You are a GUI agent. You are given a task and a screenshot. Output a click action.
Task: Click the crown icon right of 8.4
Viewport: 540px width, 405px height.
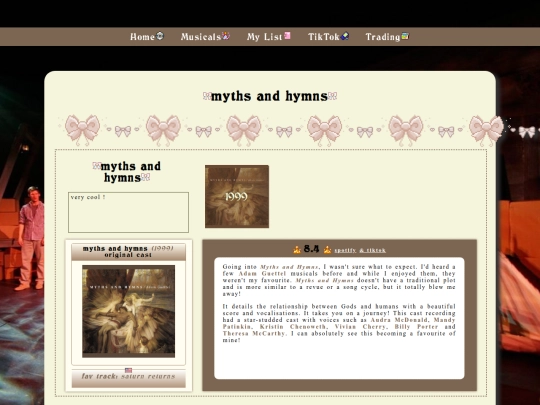(x=327, y=250)
